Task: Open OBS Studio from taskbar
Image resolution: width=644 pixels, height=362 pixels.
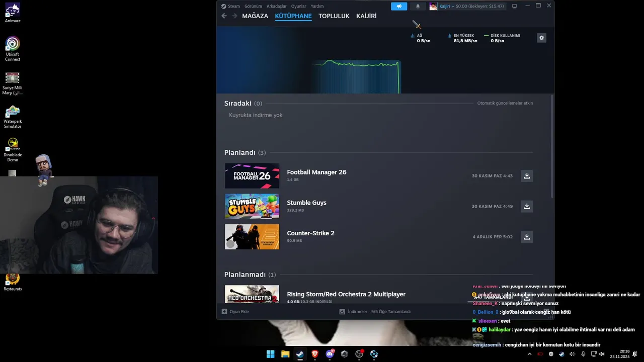Action: 359,354
